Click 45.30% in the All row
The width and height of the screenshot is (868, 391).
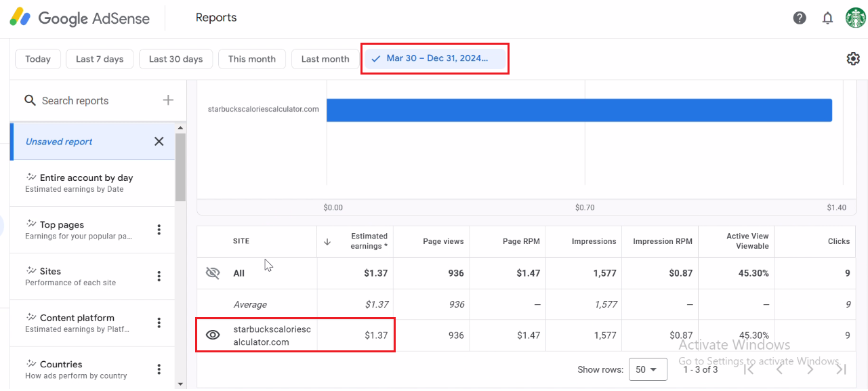753,273
